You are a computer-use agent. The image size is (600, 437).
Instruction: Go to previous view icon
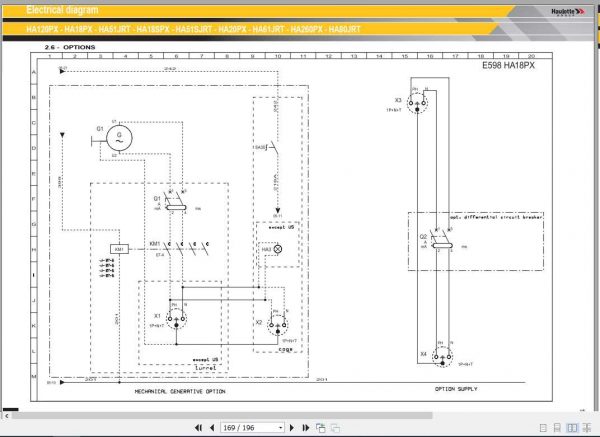(x=321, y=428)
